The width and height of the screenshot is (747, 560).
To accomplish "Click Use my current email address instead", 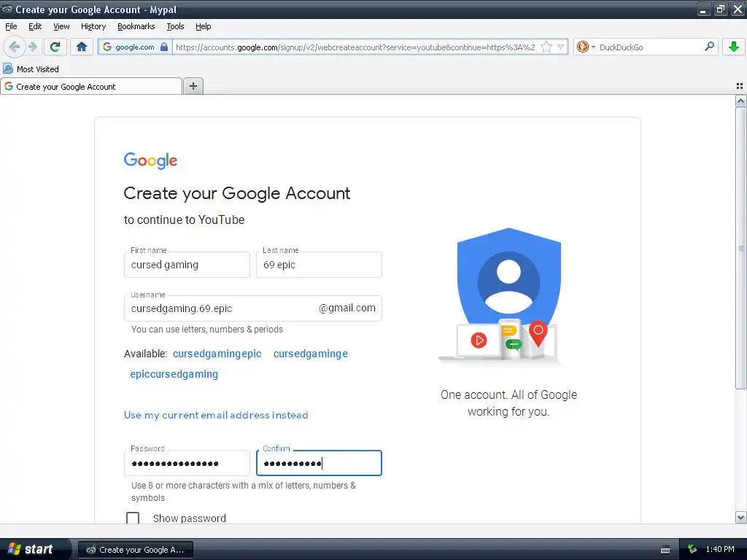I will [x=216, y=415].
